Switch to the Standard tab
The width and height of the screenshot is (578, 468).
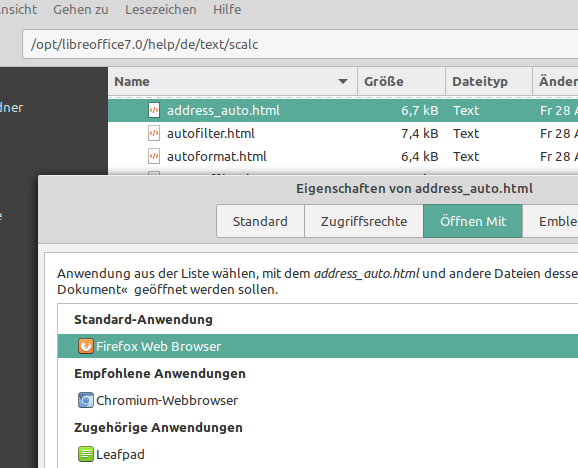pos(260,221)
